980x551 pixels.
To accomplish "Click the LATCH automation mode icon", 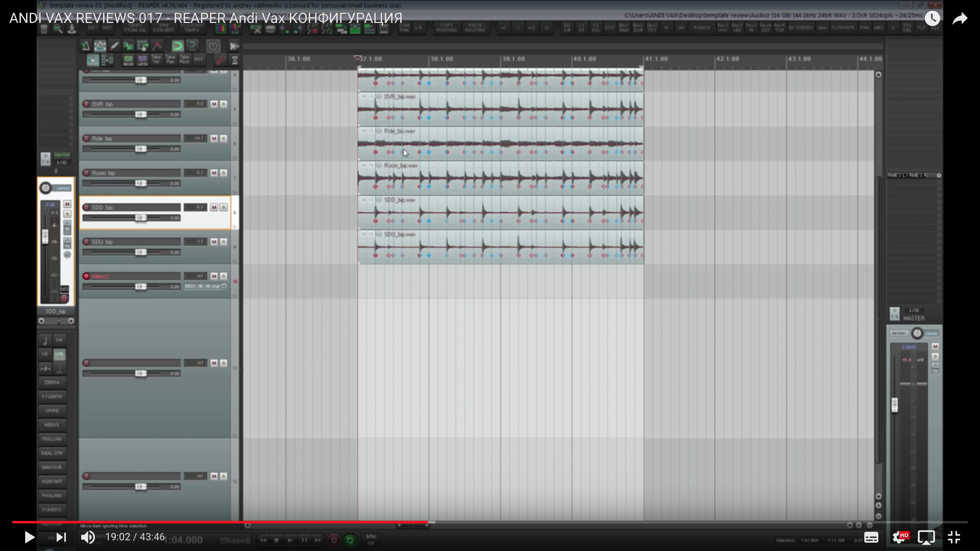I will click(142, 61).
